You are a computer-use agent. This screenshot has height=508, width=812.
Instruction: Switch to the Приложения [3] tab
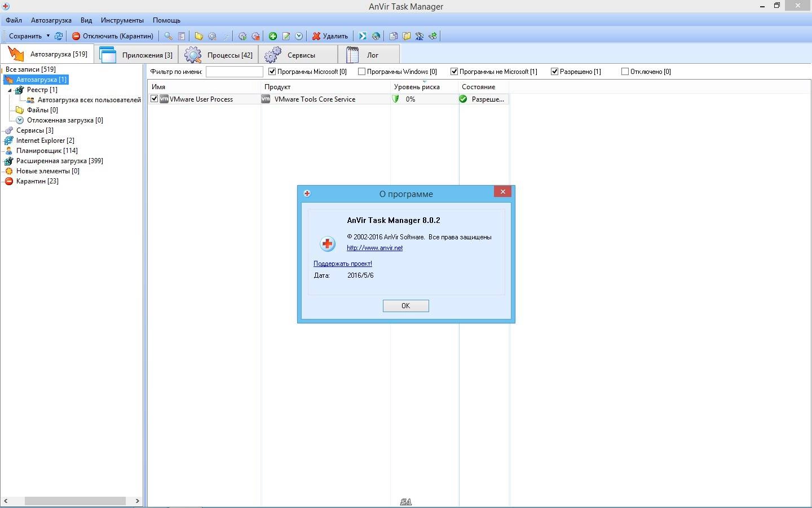tap(137, 55)
